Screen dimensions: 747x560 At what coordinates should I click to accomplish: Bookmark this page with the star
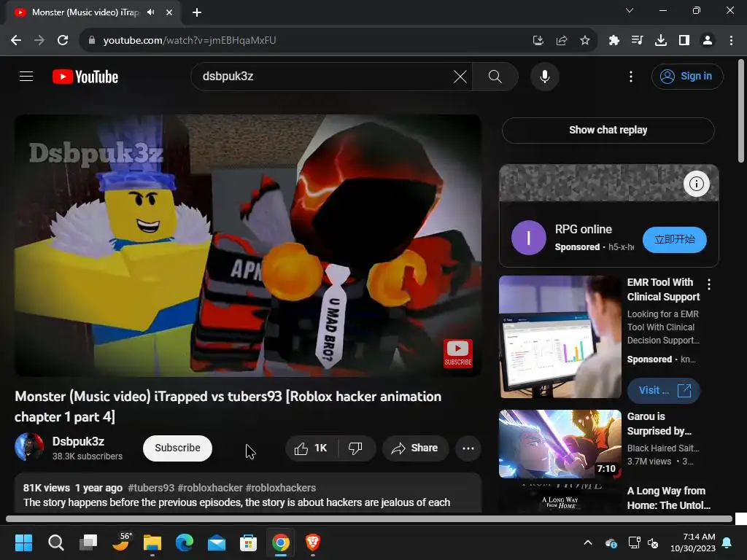coord(585,41)
